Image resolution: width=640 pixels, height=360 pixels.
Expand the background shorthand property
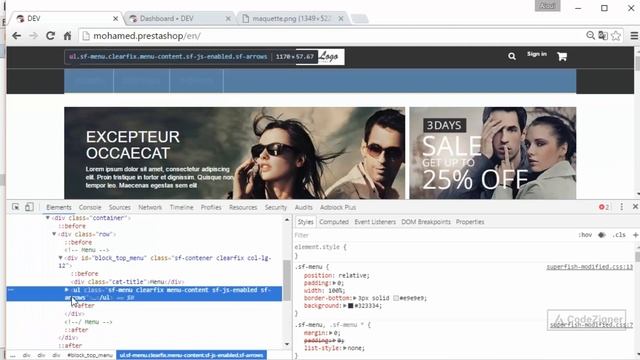point(345,306)
